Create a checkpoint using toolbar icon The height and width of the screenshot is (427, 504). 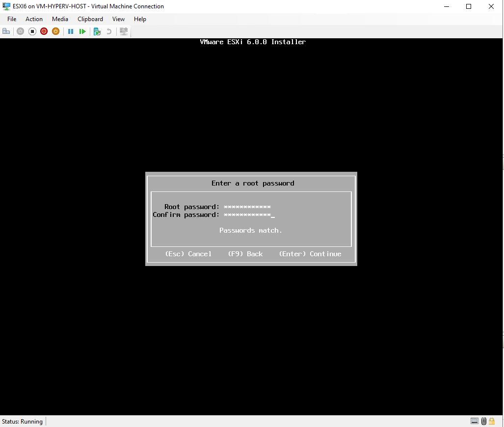[x=97, y=31]
